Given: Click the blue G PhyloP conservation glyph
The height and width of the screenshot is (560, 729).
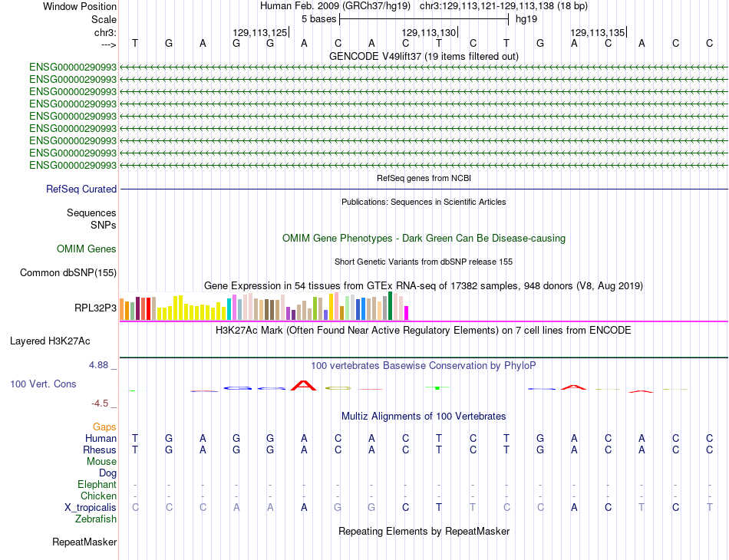Looking at the screenshot, I should click(238, 388).
